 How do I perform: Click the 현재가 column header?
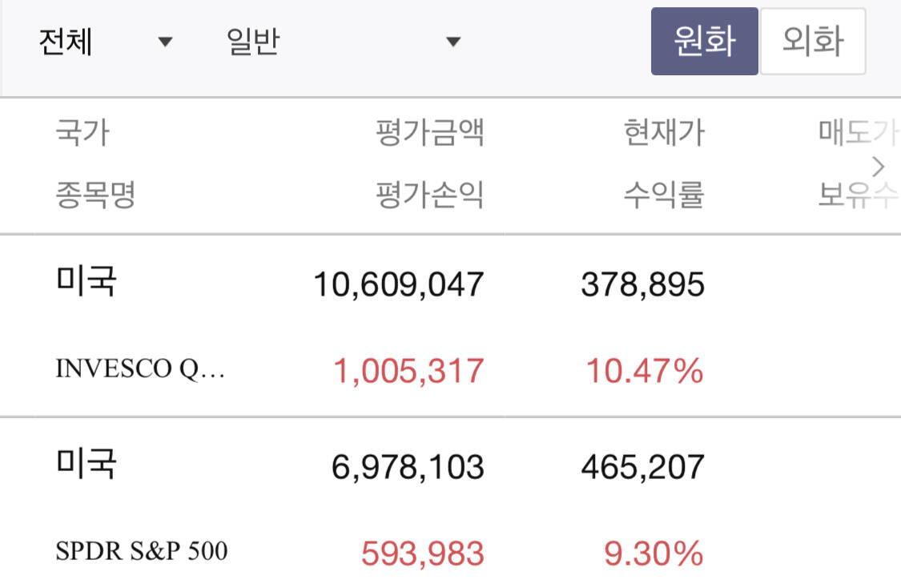point(664,132)
